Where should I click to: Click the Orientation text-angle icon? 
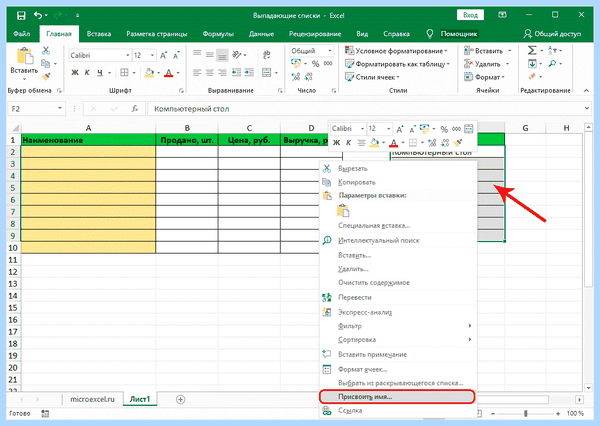237,55
